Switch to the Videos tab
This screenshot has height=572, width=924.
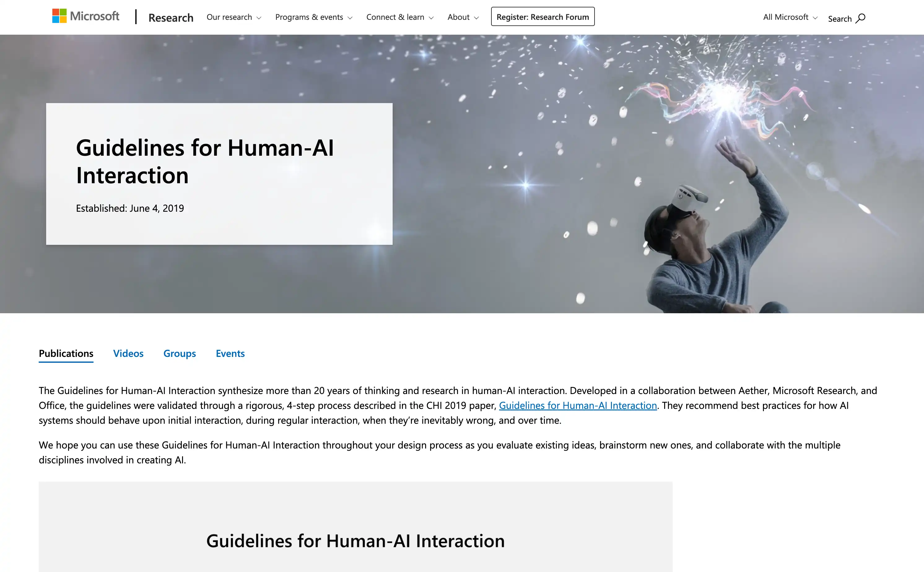(x=128, y=353)
